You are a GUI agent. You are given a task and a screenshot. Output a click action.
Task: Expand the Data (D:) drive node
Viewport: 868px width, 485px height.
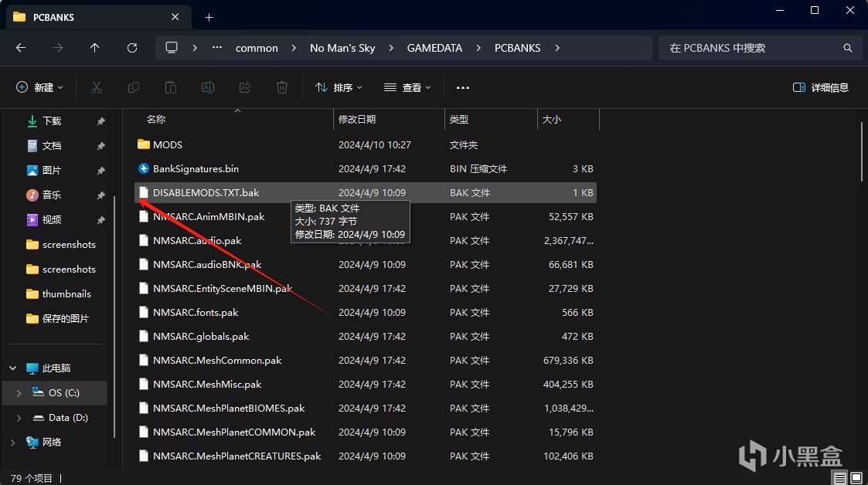point(19,418)
